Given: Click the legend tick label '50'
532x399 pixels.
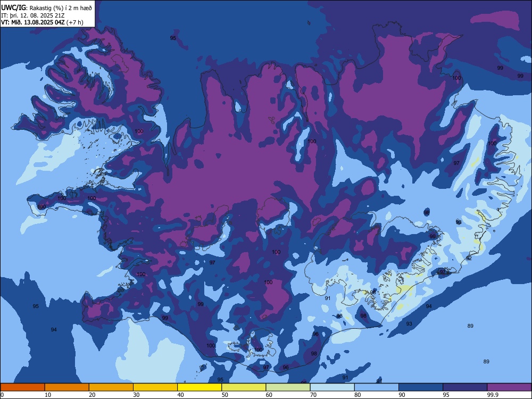Looking at the screenshot, I should tap(225, 395).
